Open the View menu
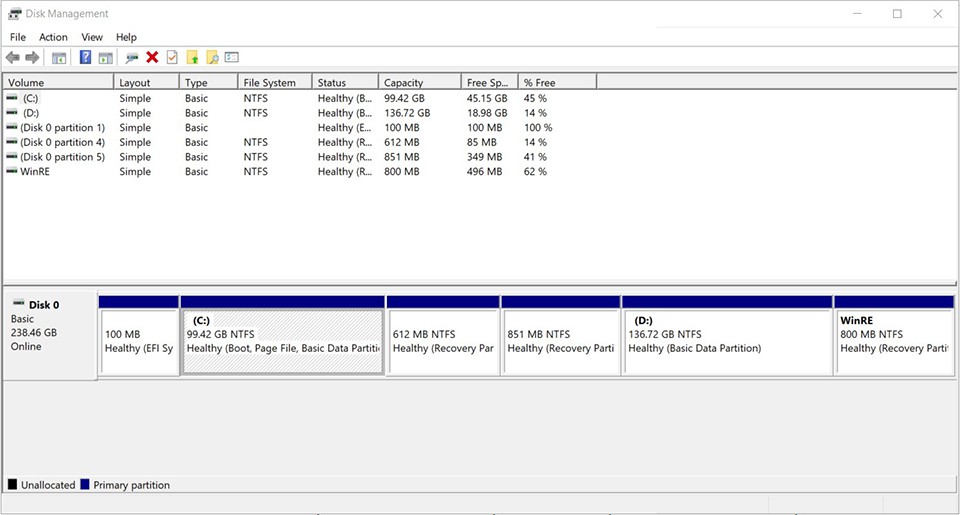Image resolution: width=960 pixels, height=515 pixels. click(x=92, y=37)
